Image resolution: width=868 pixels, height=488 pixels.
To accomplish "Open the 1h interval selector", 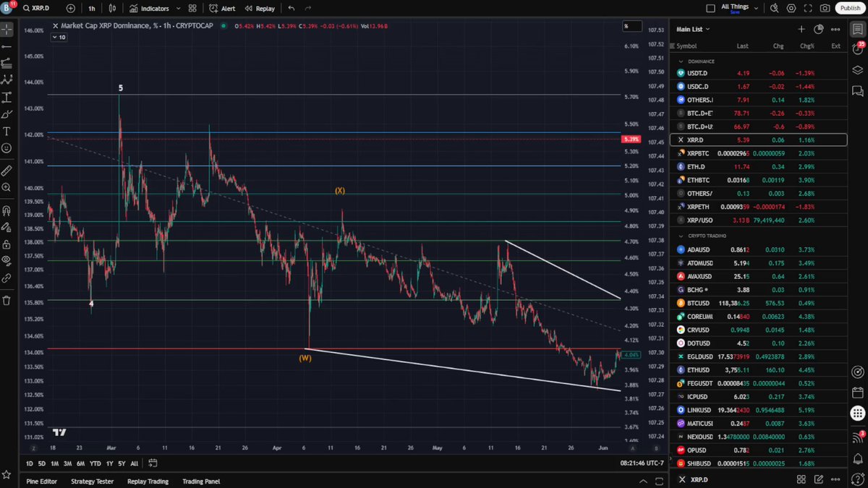I will 91,9.
